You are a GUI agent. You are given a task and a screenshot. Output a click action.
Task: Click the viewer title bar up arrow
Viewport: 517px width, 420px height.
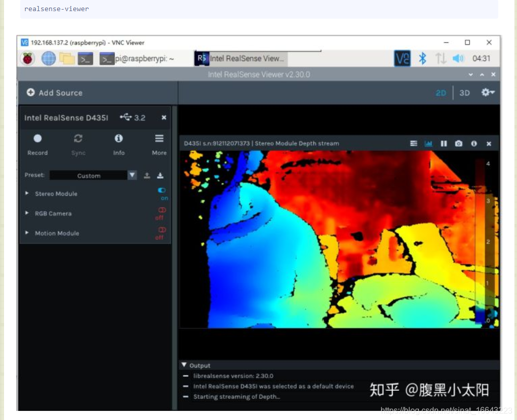point(482,75)
